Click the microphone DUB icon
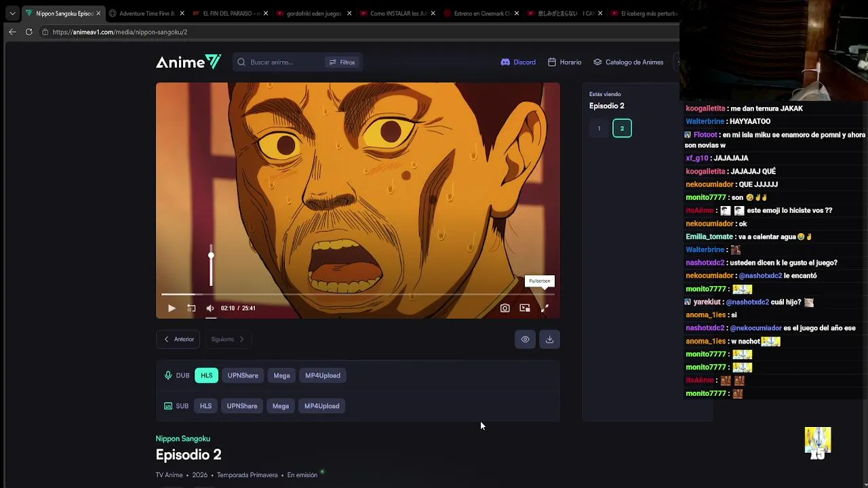 click(x=168, y=375)
